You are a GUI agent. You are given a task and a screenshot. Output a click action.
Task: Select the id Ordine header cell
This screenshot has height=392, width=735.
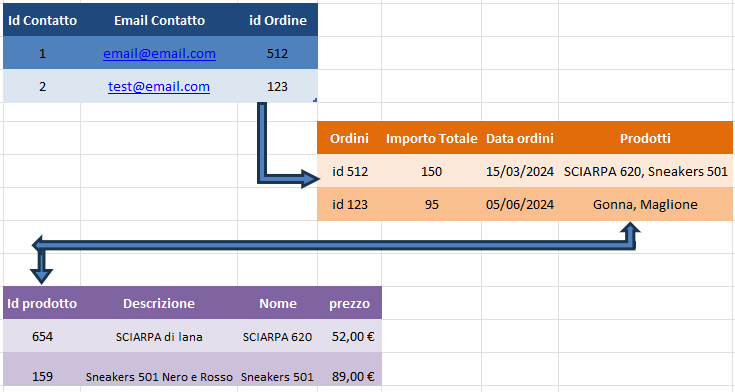pyautogui.click(x=278, y=20)
